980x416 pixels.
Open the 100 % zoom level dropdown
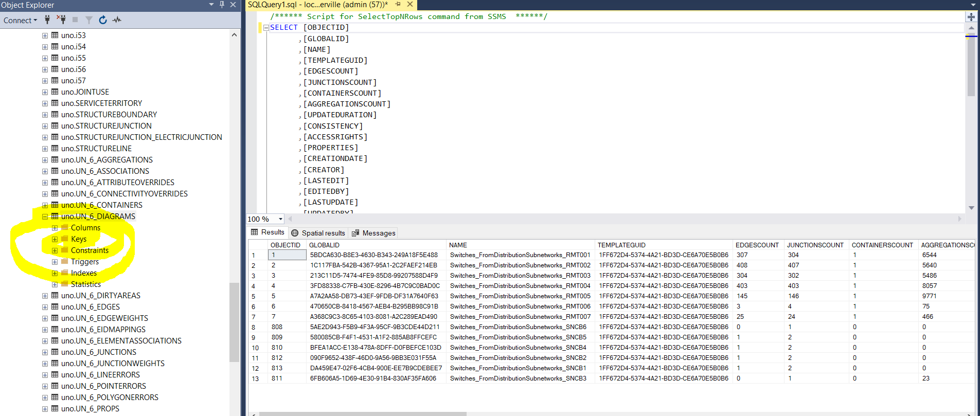tap(280, 219)
